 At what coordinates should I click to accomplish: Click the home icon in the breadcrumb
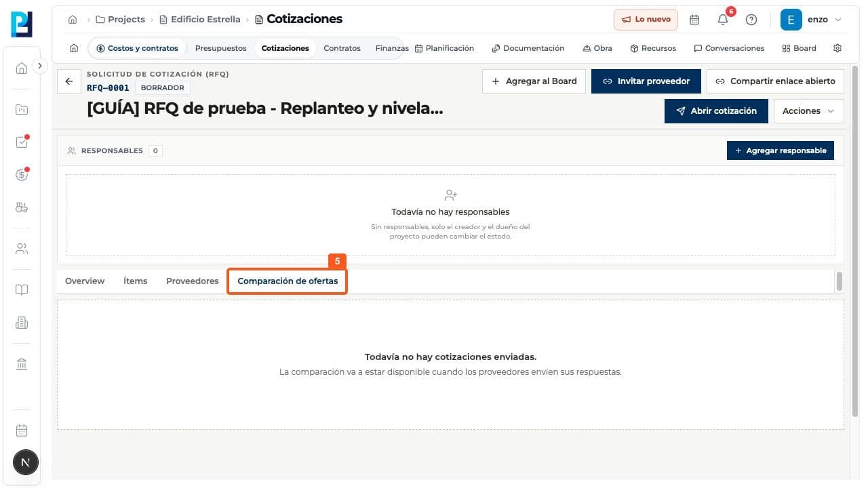73,20
